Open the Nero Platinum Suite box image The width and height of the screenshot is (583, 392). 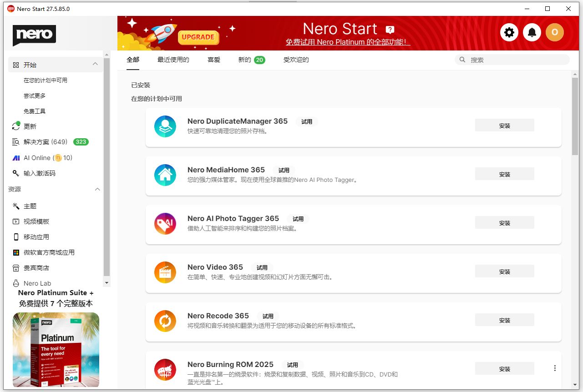click(56, 350)
